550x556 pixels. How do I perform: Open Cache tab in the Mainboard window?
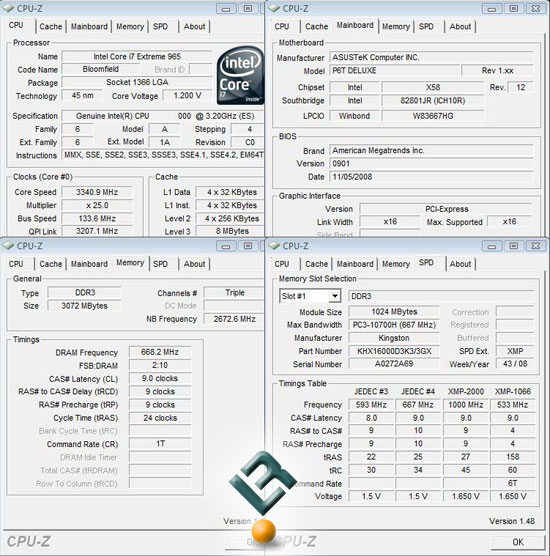[x=316, y=27]
